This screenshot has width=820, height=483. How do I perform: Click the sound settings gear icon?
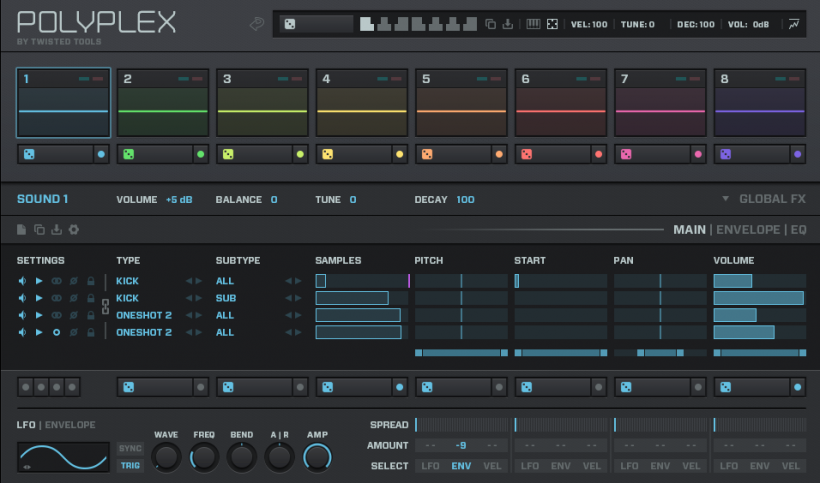pos(73,230)
